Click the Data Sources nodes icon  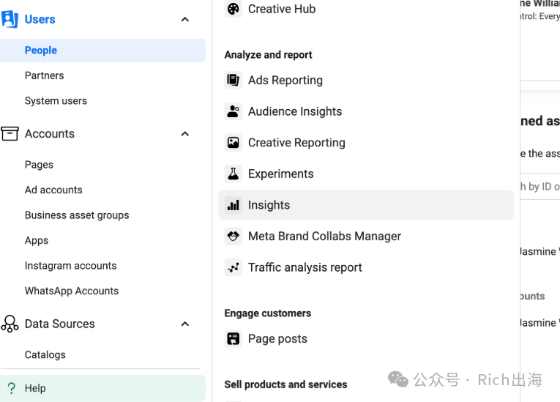click(x=10, y=324)
